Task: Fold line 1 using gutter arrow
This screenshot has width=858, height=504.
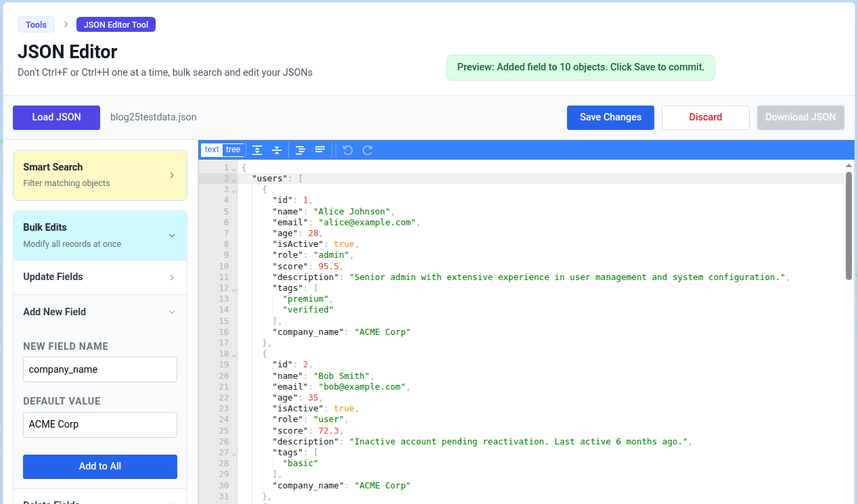Action: [234, 168]
